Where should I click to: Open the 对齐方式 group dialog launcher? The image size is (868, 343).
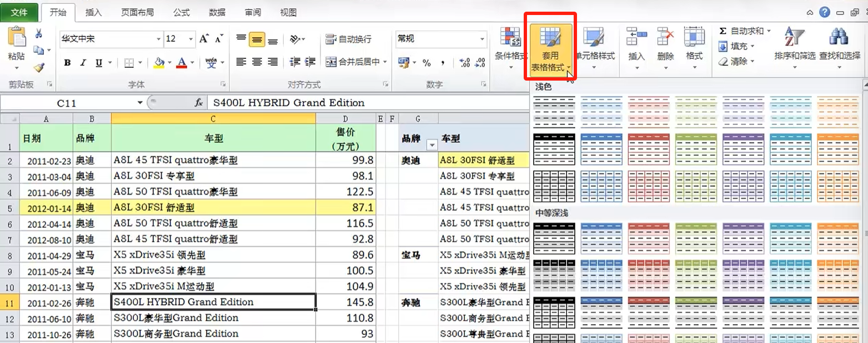click(385, 84)
